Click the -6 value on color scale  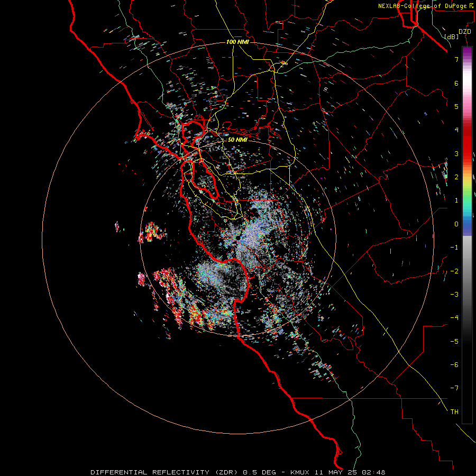(x=454, y=365)
